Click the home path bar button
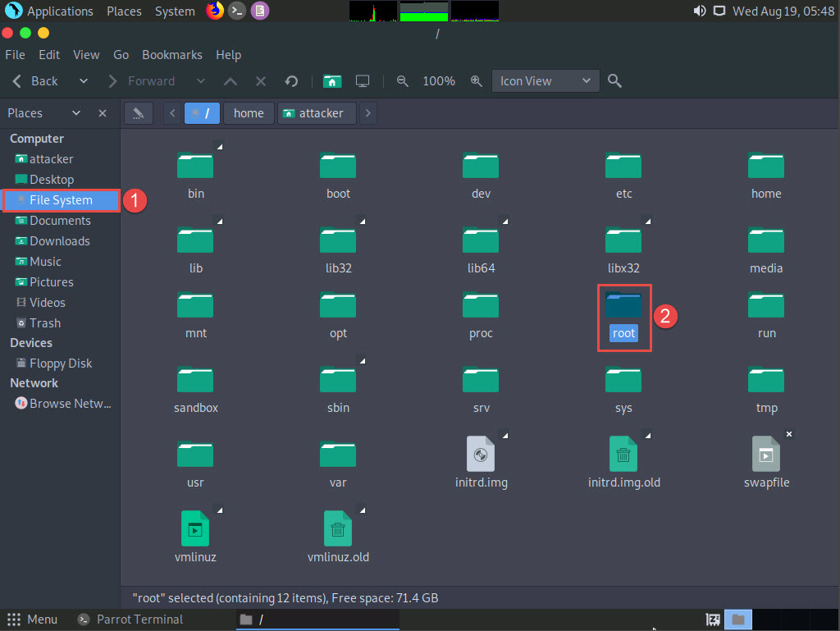840x631 pixels. tap(249, 113)
